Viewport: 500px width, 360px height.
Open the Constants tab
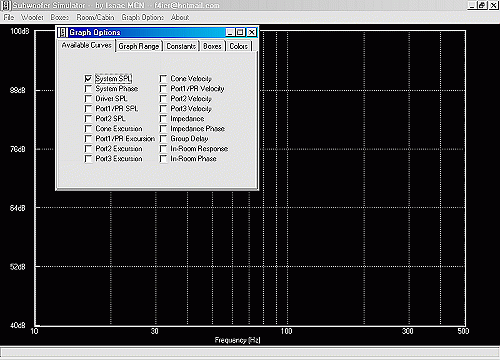(181, 46)
